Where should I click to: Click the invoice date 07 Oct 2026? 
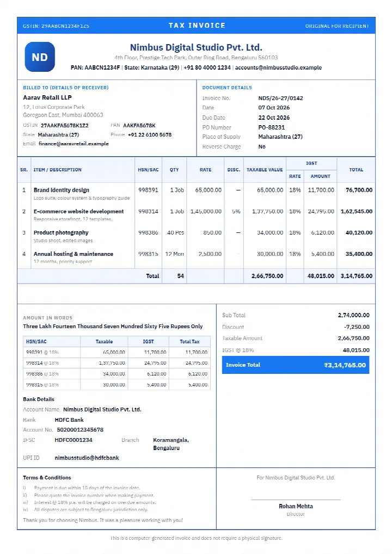tap(274, 107)
